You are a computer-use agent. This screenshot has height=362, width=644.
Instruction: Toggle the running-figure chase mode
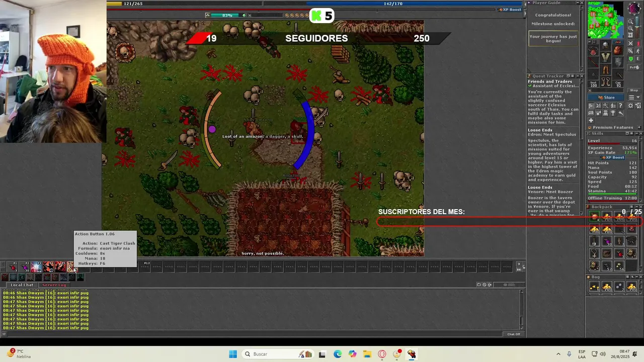(x=638, y=51)
